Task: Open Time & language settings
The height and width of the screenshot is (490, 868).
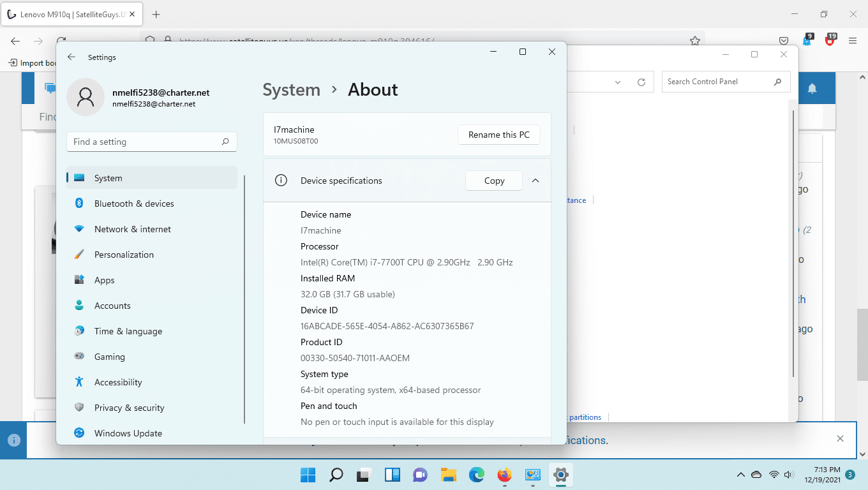Action: point(152,331)
